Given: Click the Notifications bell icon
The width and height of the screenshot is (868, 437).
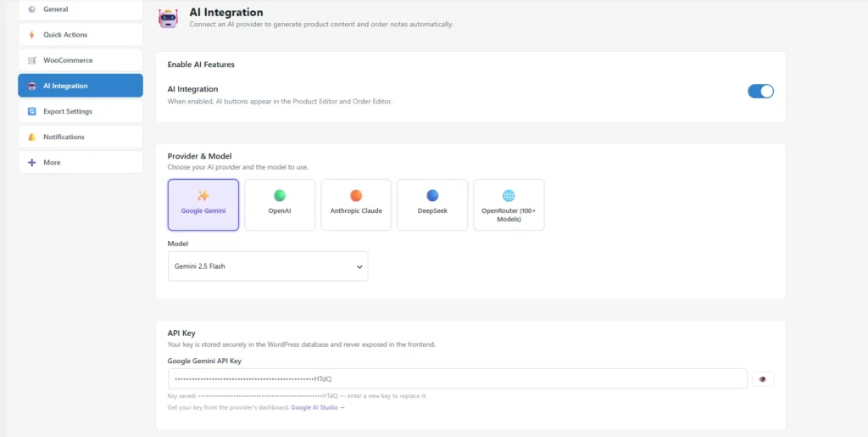Looking at the screenshot, I should coord(31,137).
